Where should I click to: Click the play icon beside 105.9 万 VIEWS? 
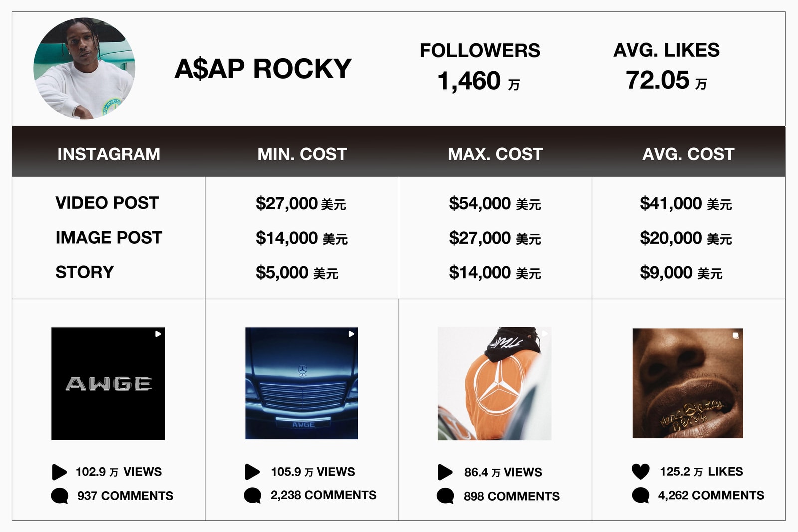[x=252, y=472]
